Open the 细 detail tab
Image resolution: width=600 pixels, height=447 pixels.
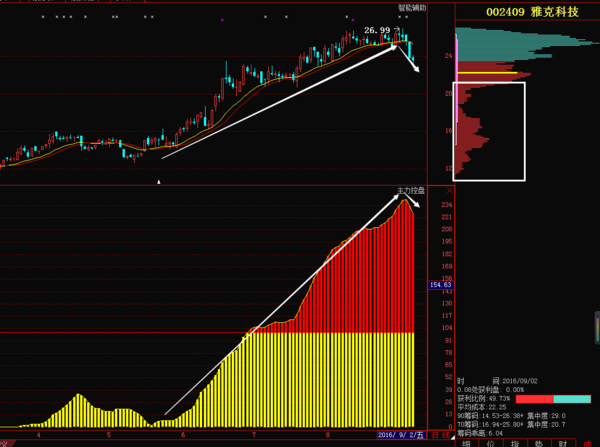[466, 443]
